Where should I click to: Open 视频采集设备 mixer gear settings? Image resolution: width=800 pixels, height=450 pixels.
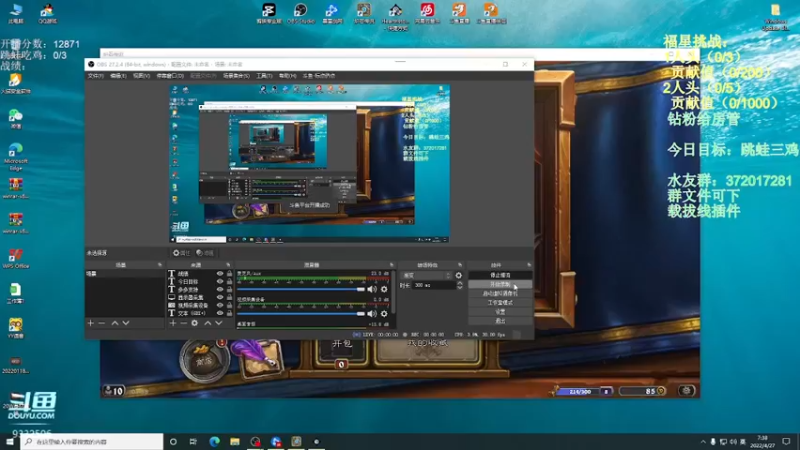(384, 314)
